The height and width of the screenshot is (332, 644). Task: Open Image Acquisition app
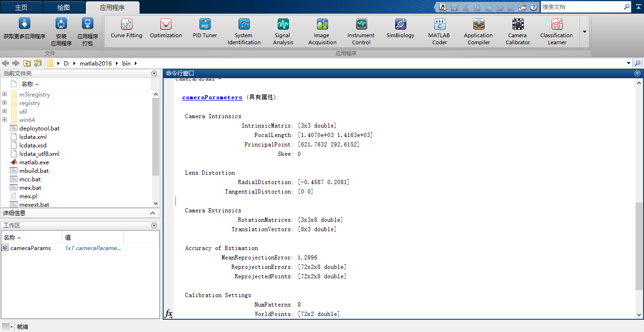pos(322,31)
